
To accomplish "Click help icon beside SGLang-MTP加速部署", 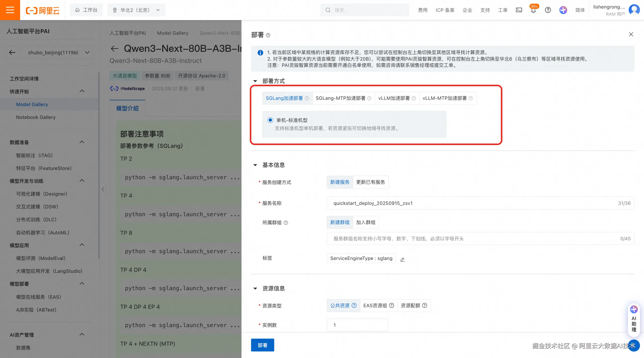I will pyautogui.click(x=369, y=98).
